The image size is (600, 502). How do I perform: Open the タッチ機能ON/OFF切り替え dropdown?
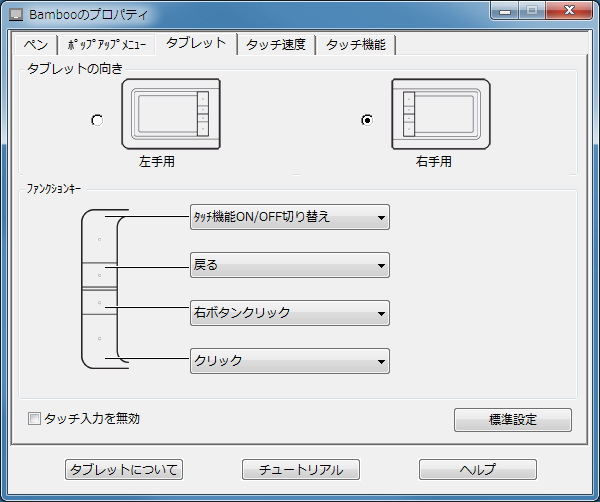pyautogui.click(x=290, y=217)
